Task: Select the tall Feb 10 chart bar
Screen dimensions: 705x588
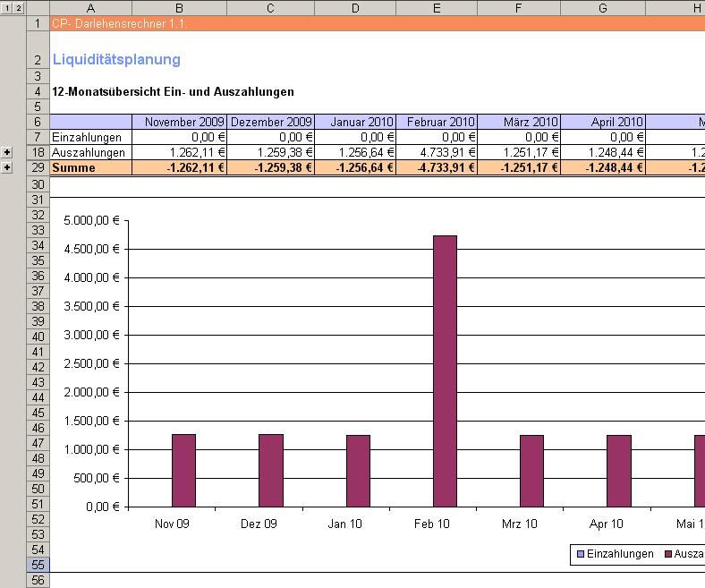Action: click(x=445, y=371)
